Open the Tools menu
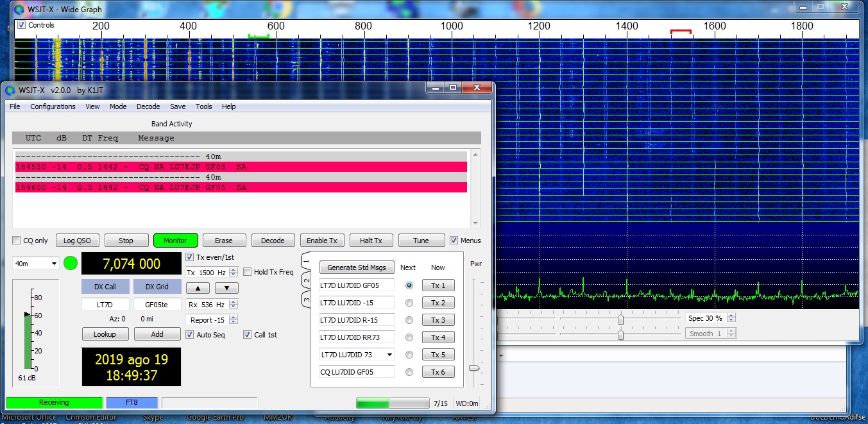 [x=204, y=106]
